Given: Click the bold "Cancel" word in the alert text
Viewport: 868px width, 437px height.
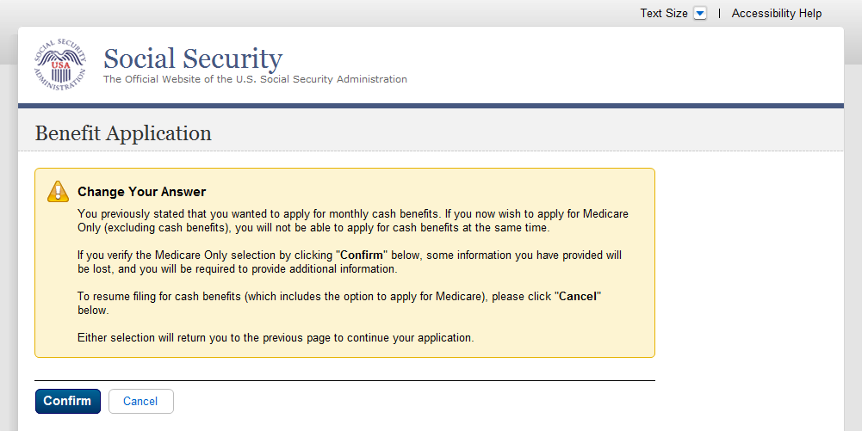Looking at the screenshot, I should click(578, 297).
